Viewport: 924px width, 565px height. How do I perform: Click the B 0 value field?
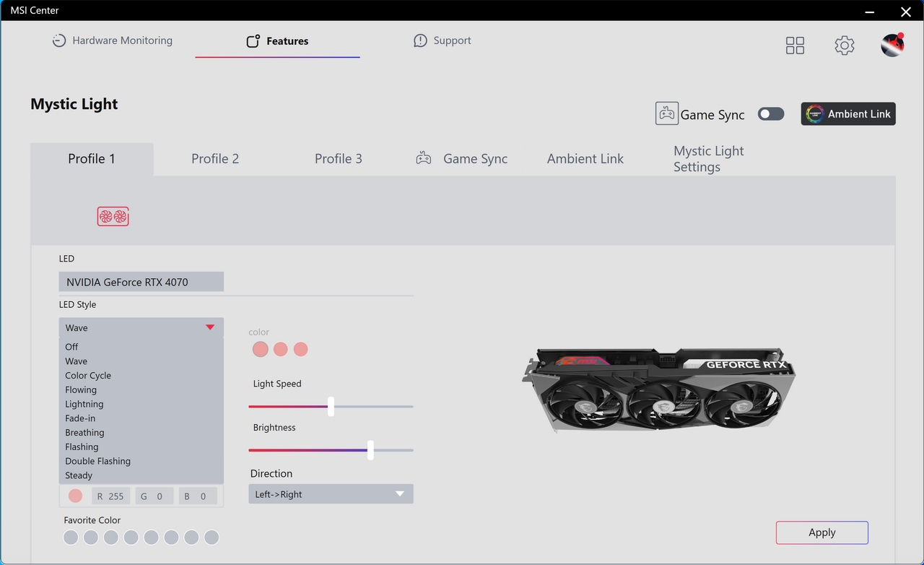click(x=198, y=496)
